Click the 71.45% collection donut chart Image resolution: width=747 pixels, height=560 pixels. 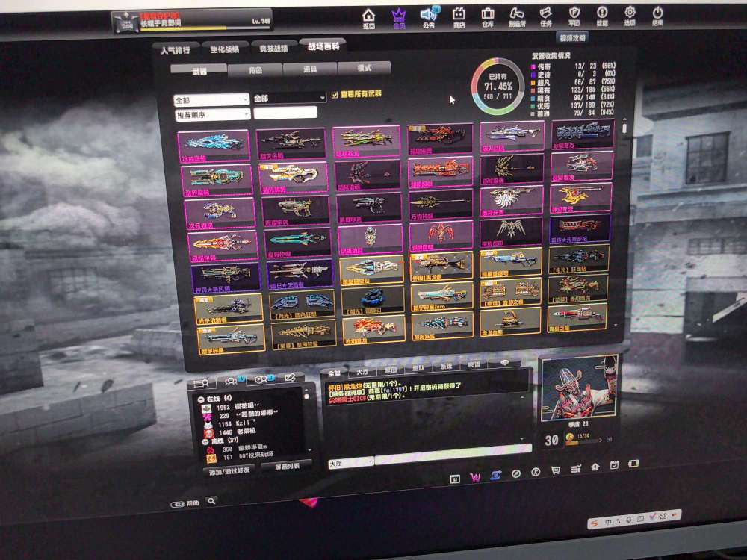point(498,86)
